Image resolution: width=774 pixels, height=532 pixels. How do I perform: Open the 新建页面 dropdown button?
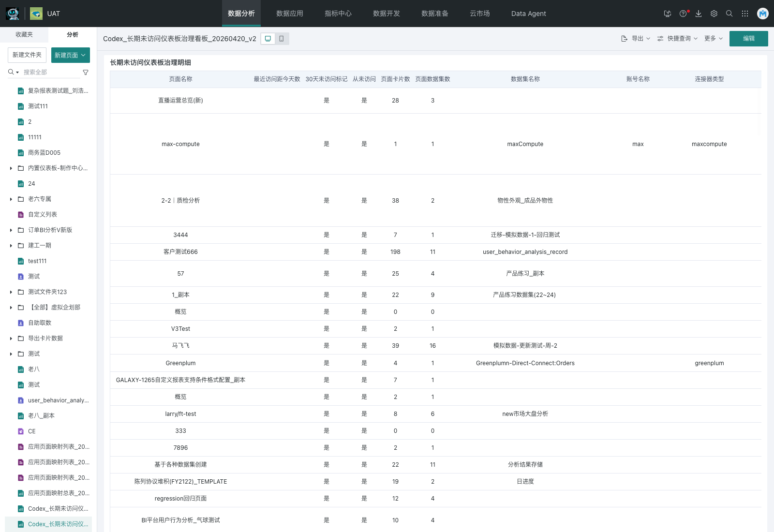(71, 55)
